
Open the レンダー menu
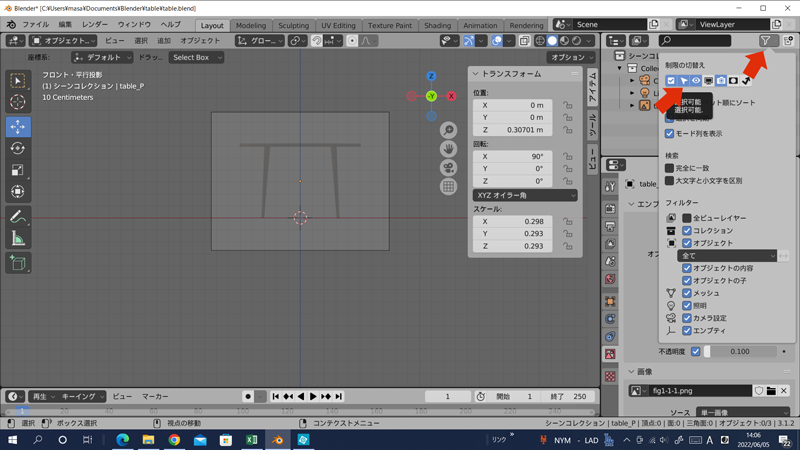coord(95,24)
